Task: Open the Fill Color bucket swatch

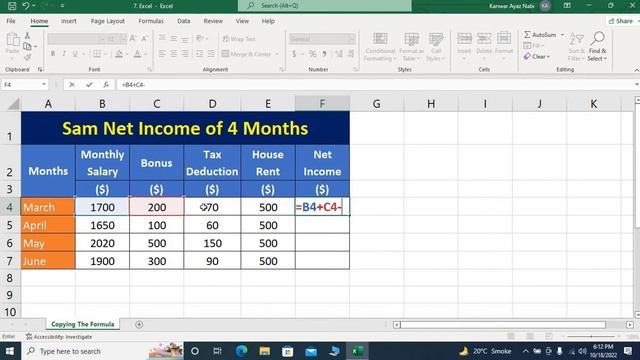Action: pyautogui.click(x=119, y=54)
